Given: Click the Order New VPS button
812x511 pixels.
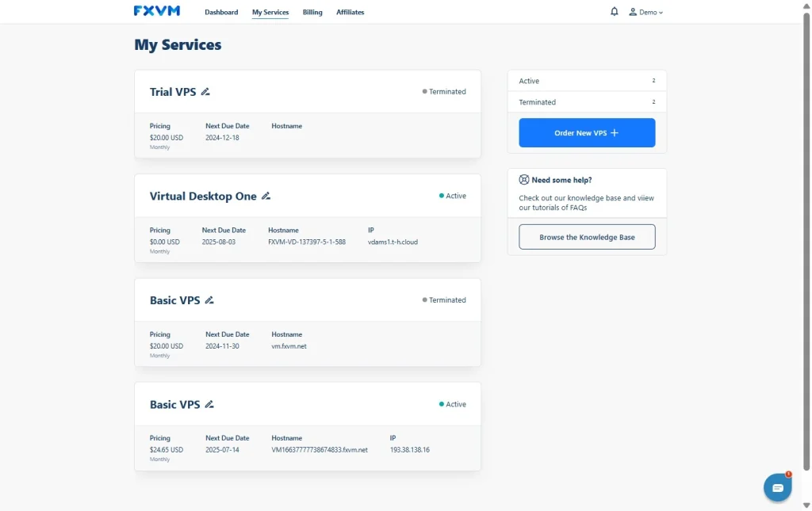Looking at the screenshot, I should tap(587, 133).
